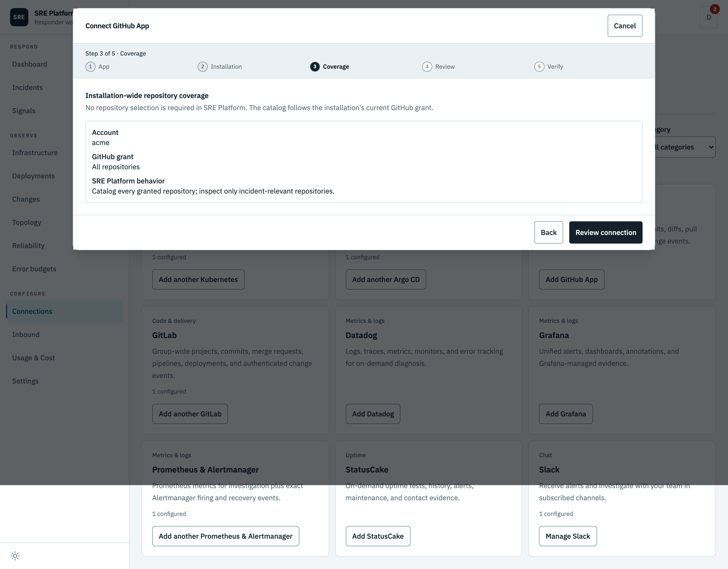The height and width of the screenshot is (569, 728).
Task: Click the SRE logo icon
Action: [x=19, y=17]
